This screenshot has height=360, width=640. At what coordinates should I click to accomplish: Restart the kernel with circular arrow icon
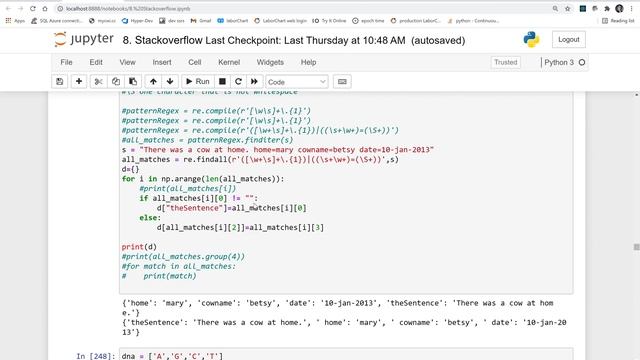[238, 82]
